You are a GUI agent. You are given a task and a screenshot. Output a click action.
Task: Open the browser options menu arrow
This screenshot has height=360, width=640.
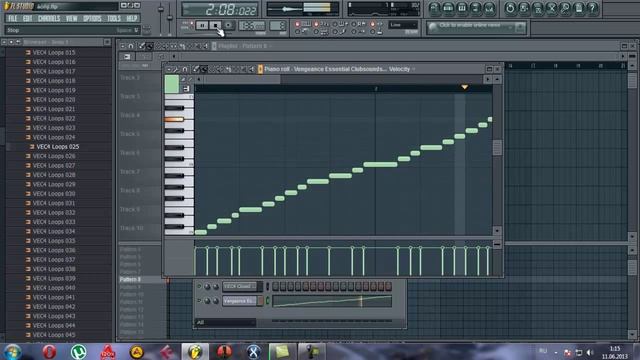click(x=4, y=42)
